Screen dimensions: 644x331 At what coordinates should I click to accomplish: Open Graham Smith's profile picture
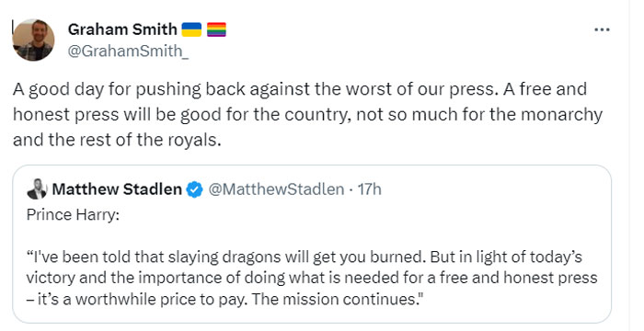tap(33, 40)
